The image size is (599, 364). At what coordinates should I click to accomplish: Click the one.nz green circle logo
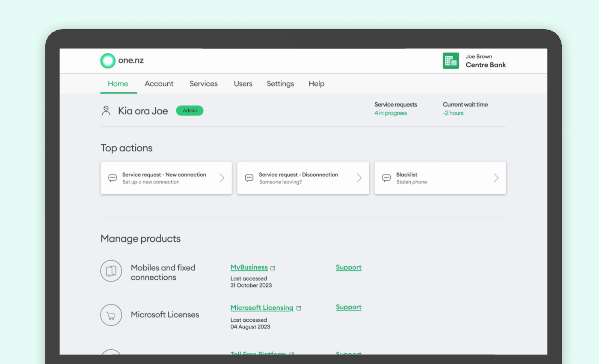coord(108,61)
